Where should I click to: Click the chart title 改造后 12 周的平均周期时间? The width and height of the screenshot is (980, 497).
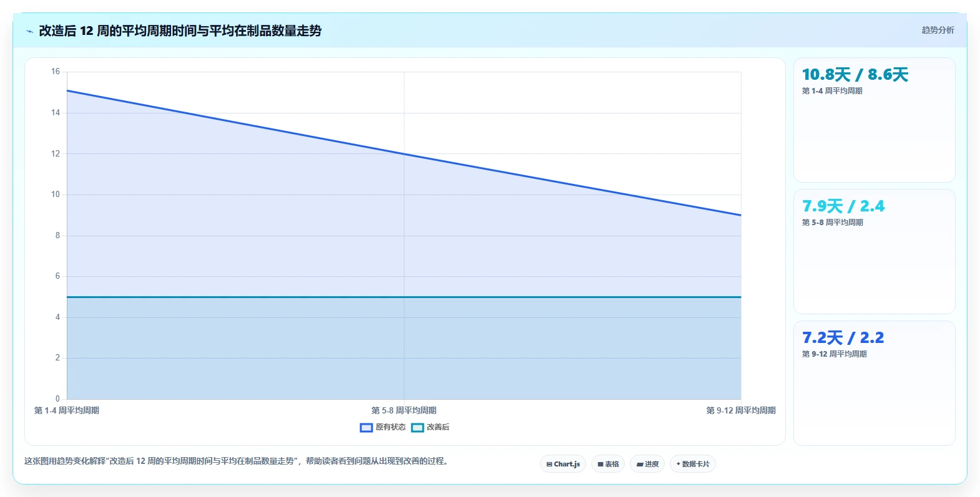(x=180, y=31)
